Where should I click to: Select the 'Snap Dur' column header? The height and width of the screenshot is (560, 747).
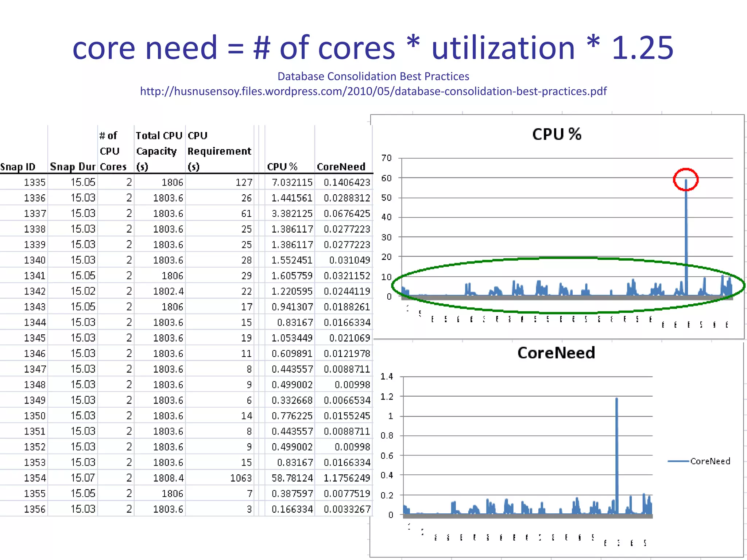[x=73, y=167]
